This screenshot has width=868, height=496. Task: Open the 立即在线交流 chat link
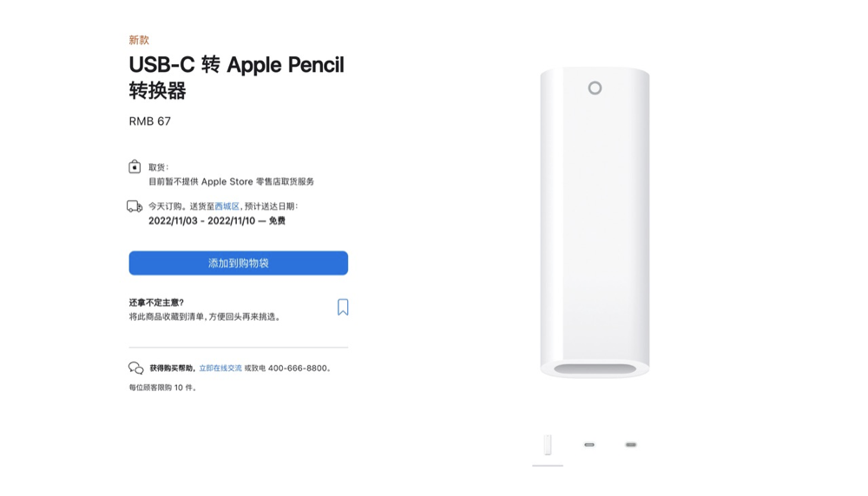[x=220, y=369]
